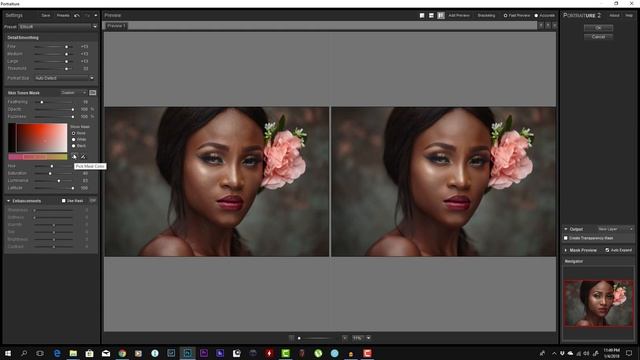Collapse the Enhancements section
Viewport: 640px width, 360px height.
coord(9,201)
